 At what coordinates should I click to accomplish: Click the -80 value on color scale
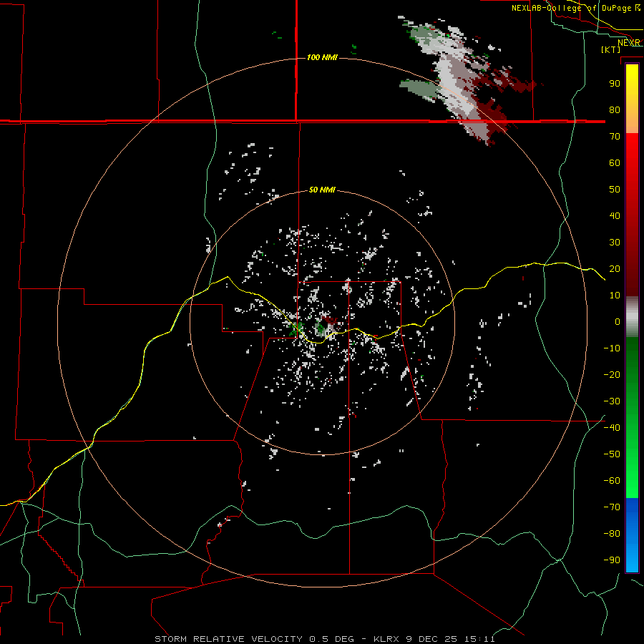pyautogui.click(x=612, y=534)
